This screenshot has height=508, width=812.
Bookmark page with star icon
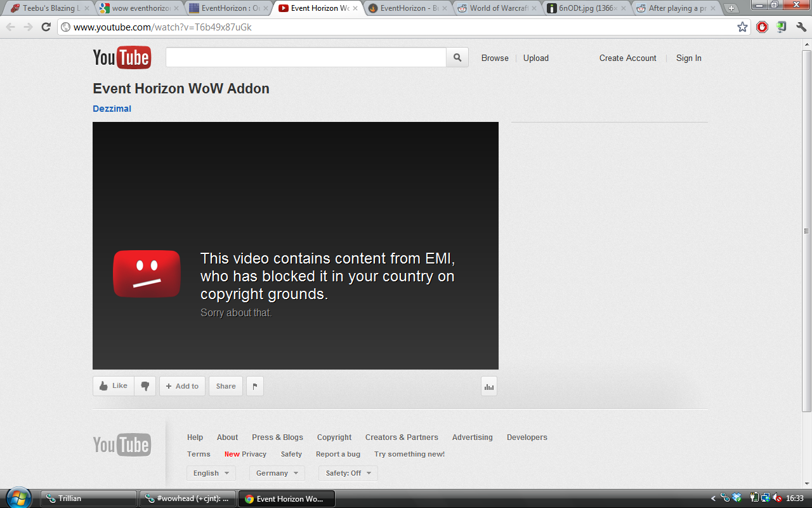pos(742,27)
